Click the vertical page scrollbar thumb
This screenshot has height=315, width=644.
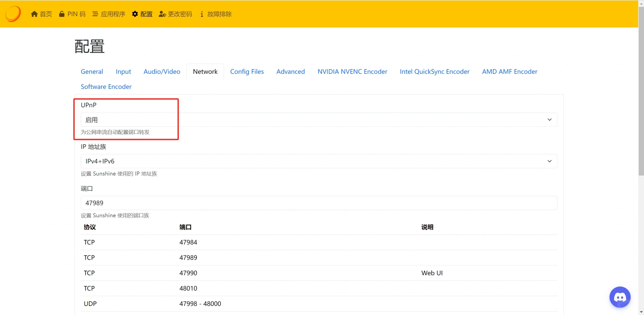[x=641, y=90]
